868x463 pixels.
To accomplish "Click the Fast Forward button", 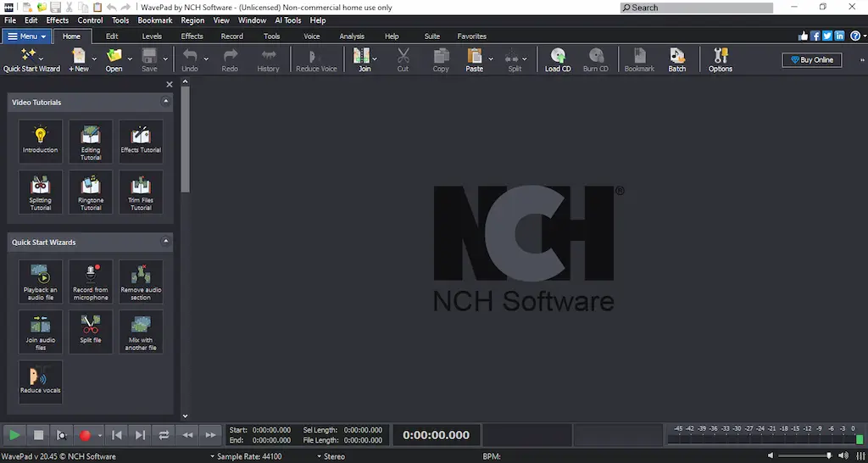I will [x=211, y=435].
